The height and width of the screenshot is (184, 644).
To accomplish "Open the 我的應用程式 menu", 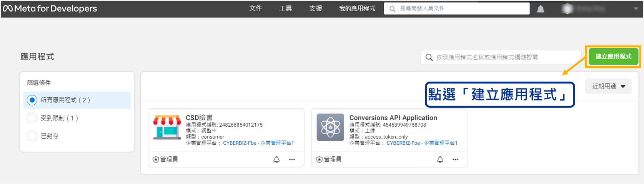I will tap(357, 8).
